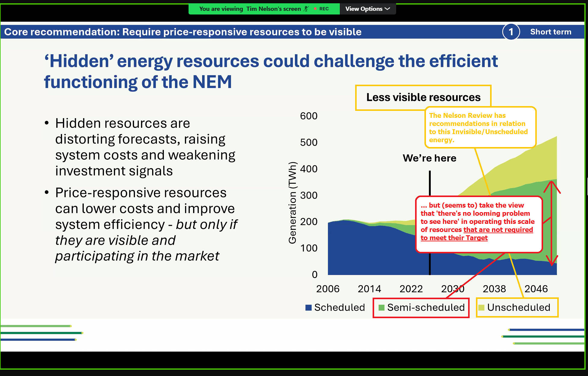Viewport: 588px width, 376px height.
Task: Click the 300 y-axis value
Action: tap(309, 195)
